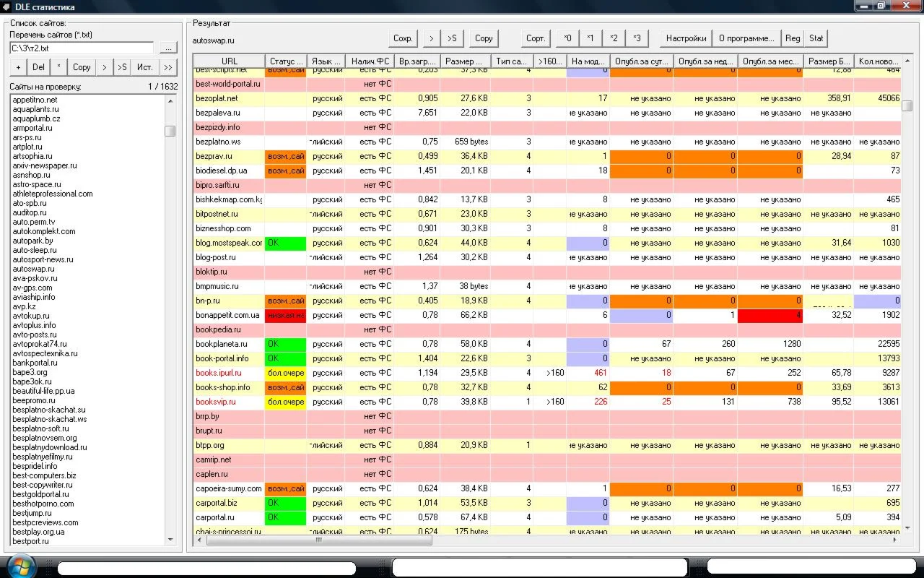Click the Stat button
The height and width of the screenshot is (578, 924).
pos(816,38)
